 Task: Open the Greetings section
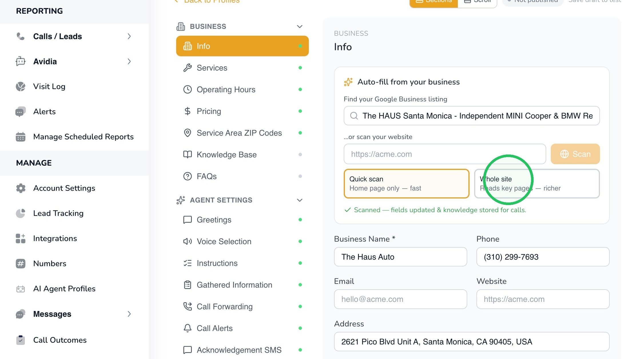tap(242, 220)
